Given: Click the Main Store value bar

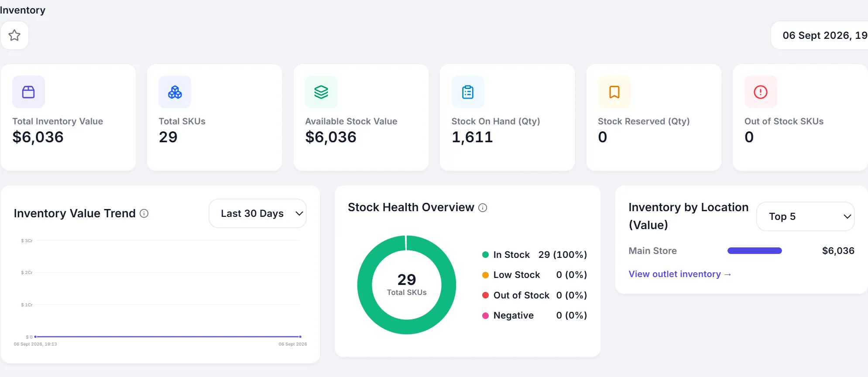Looking at the screenshot, I should pyautogui.click(x=755, y=251).
